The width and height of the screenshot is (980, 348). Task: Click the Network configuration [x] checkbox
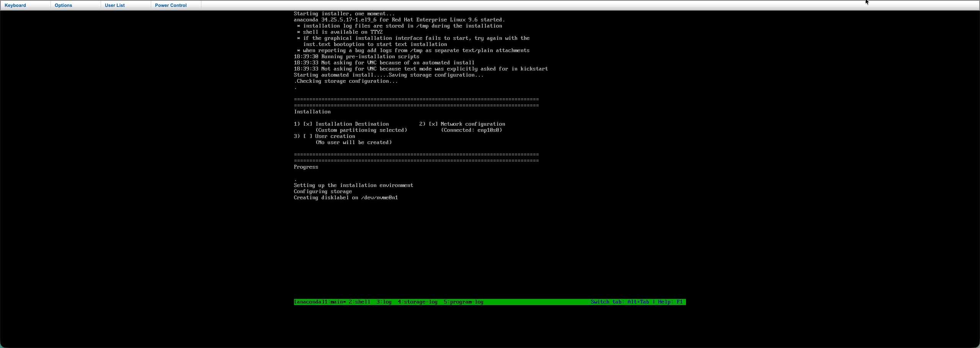pyautogui.click(x=433, y=124)
